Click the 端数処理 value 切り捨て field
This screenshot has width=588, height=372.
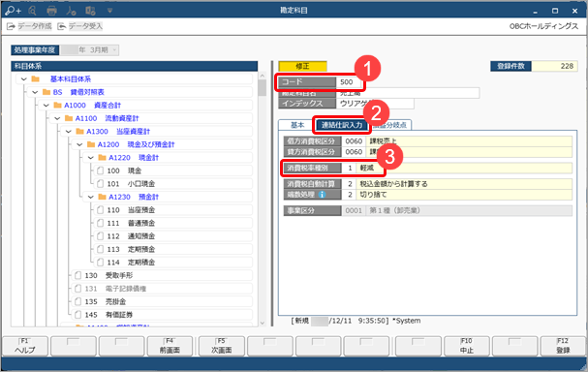click(x=464, y=195)
